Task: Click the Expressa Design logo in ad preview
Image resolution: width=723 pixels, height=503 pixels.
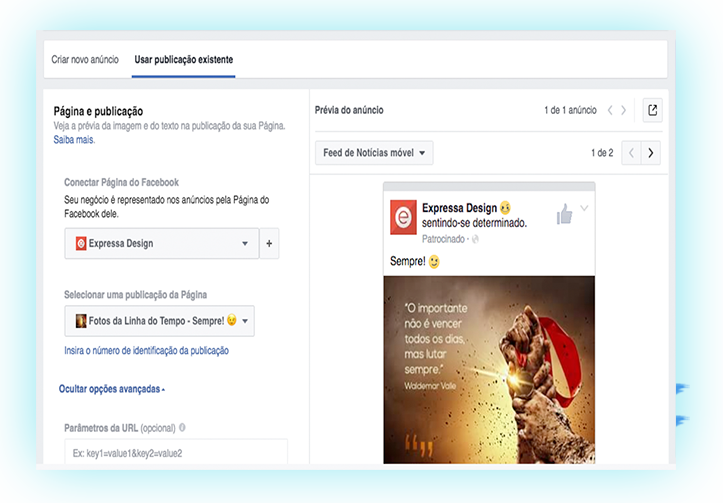Action: tap(403, 217)
